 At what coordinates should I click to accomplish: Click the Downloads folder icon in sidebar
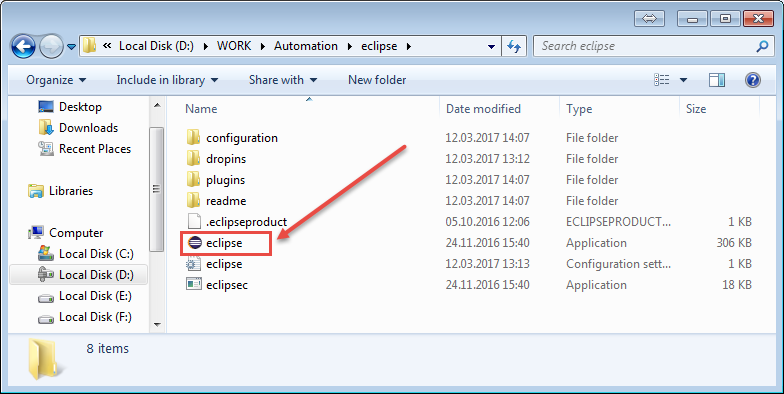pyautogui.click(x=46, y=128)
